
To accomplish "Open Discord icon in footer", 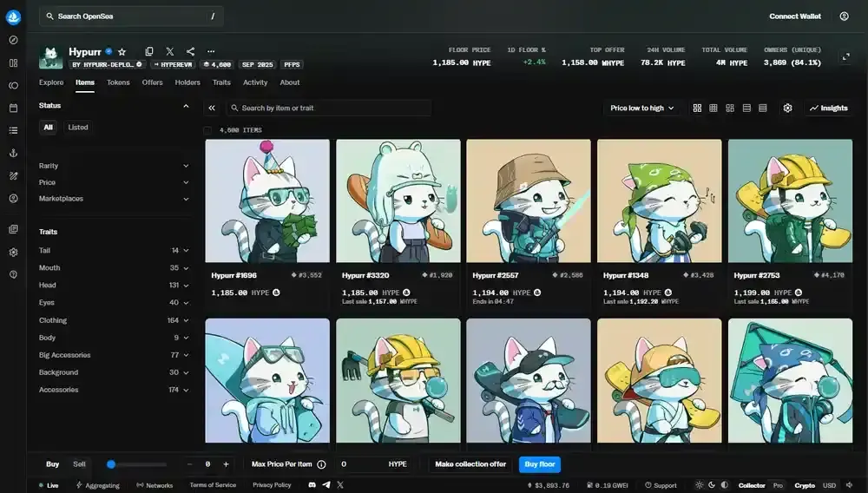I will [x=312, y=484].
